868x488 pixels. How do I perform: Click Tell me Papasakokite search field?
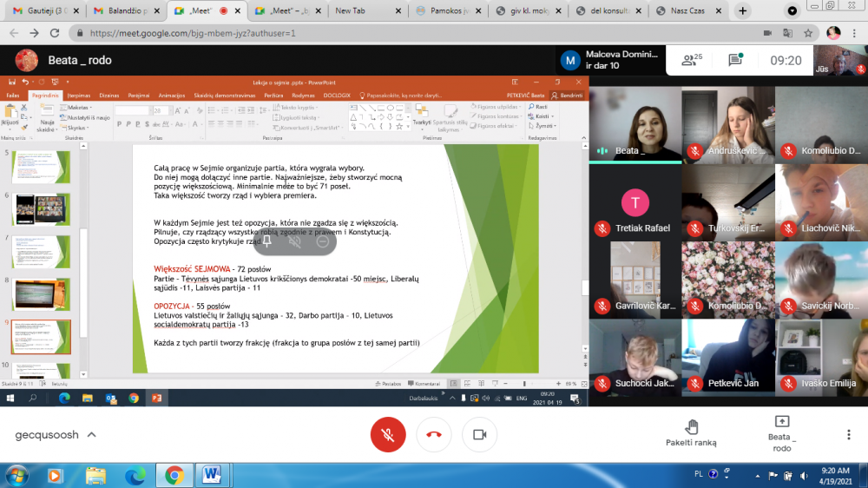pyautogui.click(x=400, y=96)
